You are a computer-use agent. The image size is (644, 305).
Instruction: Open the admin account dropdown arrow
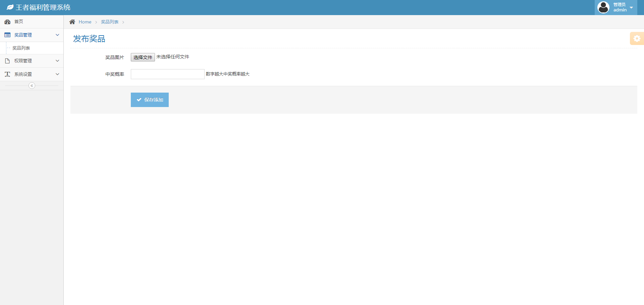[x=631, y=7]
